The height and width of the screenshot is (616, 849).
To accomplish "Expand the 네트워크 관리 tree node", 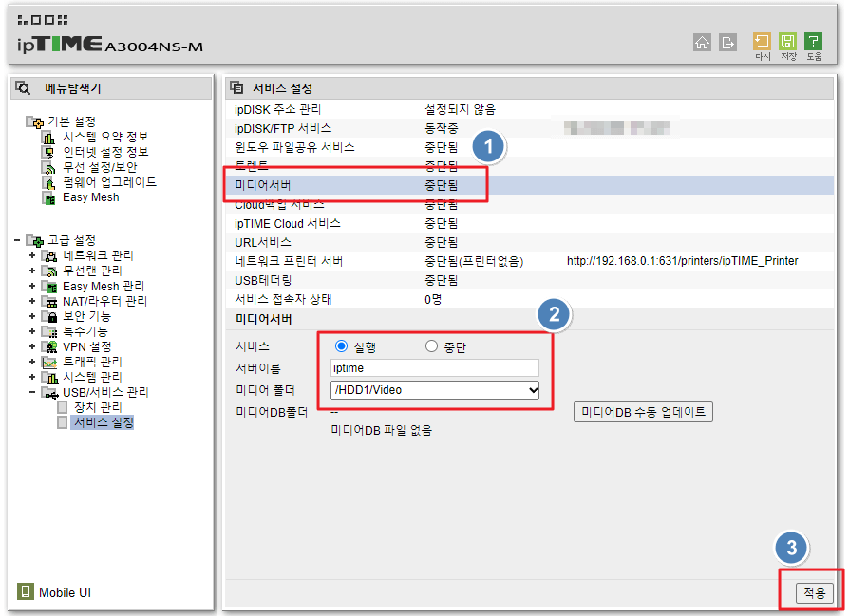I will click(x=31, y=254).
